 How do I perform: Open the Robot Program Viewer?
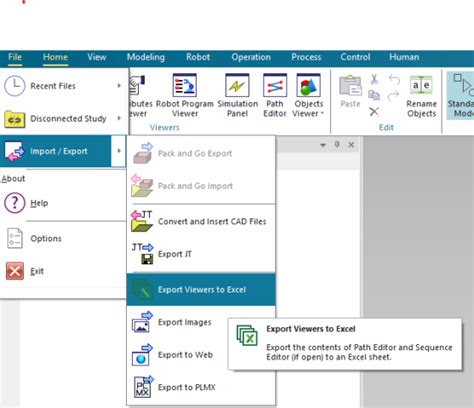coord(185,95)
